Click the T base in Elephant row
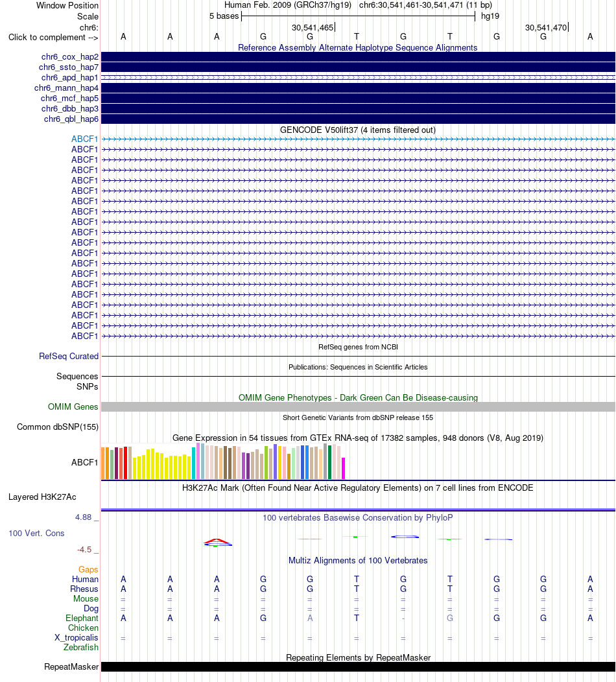The image size is (616, 682). coord(356,618)
